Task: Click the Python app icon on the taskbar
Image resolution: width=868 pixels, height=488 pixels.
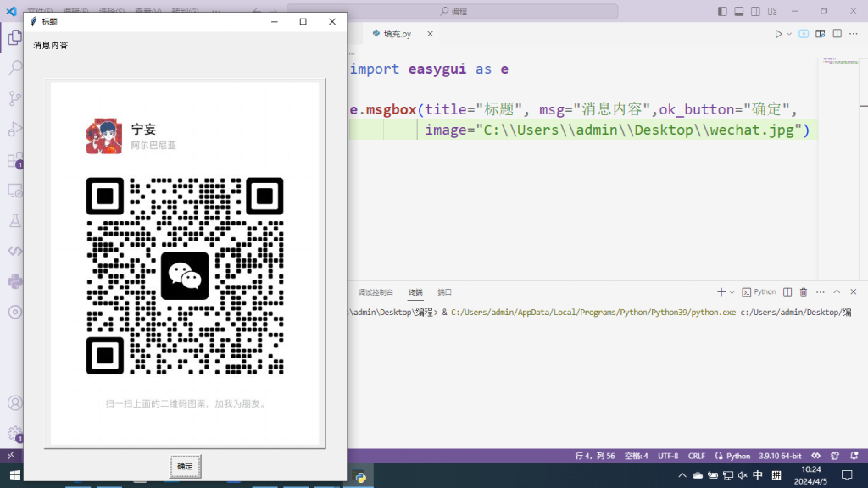Action: 359,476
